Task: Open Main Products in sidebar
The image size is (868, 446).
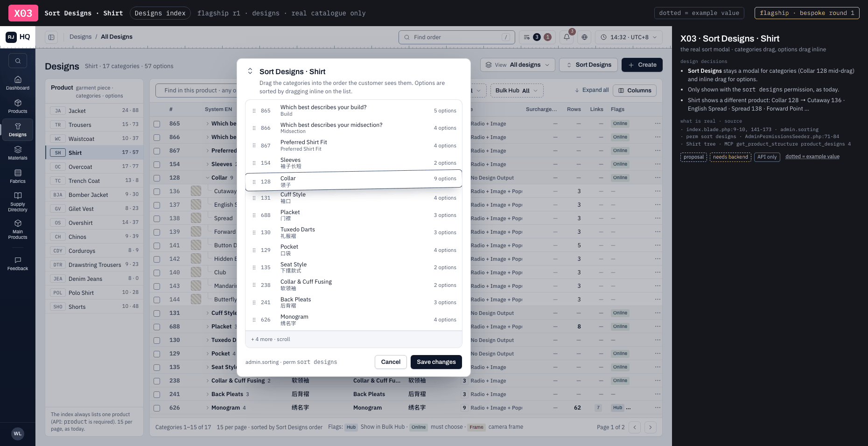Action: pos(18,229)
